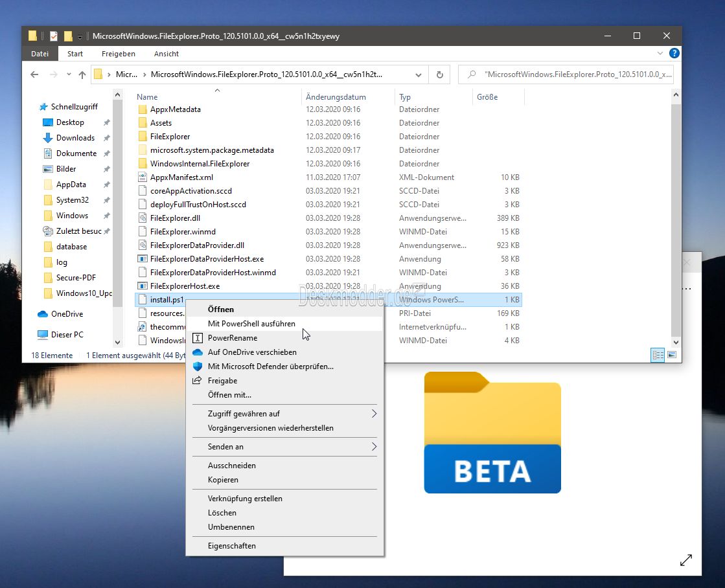The image size is (725, 588).
Task: Click the navigation pane scrollbar up arrow
Action: click(x=117, y=95)
